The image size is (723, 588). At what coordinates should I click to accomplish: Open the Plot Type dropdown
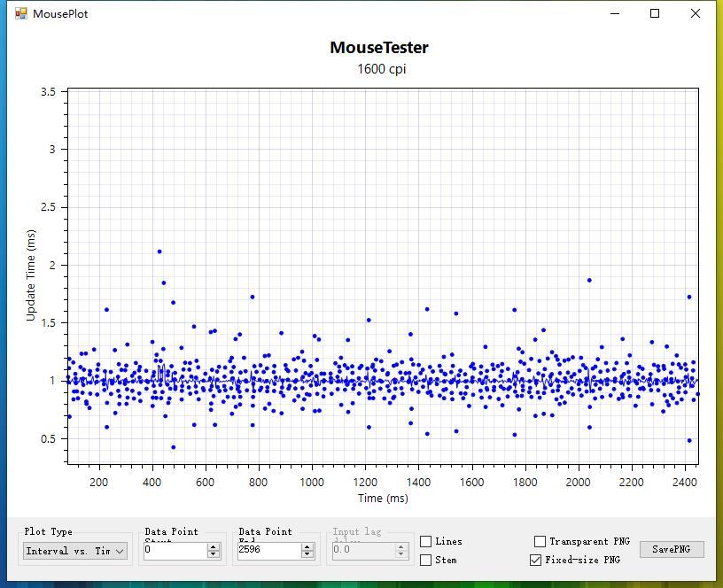click(75, 551)
